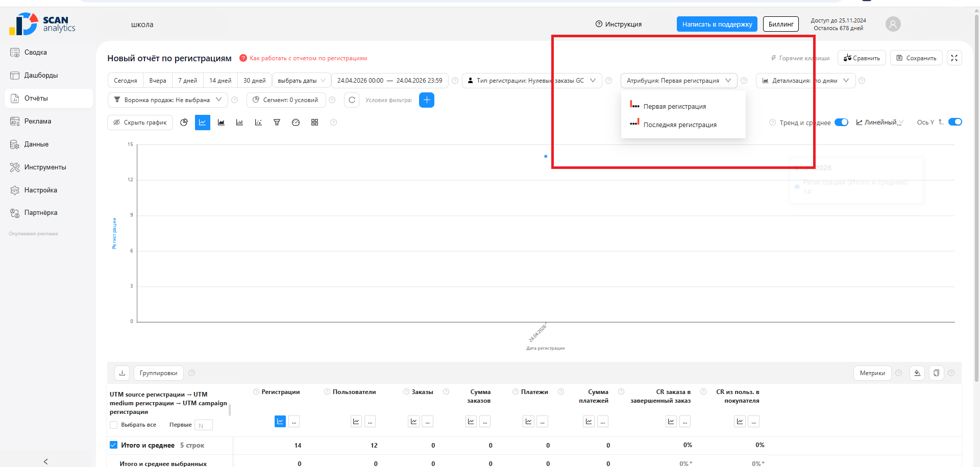Open Сводка in the sidebar

pos(49,53)
